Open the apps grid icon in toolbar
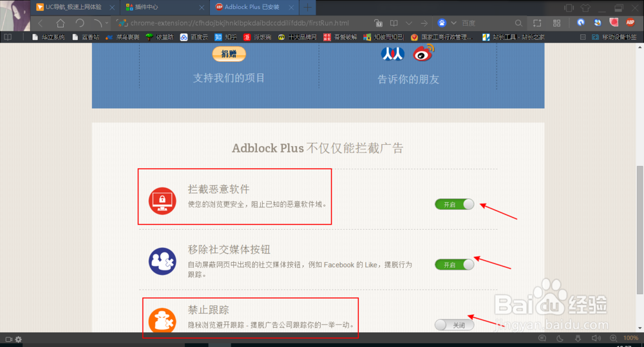This screenshot has height=347, width=644. coord(556,23)
